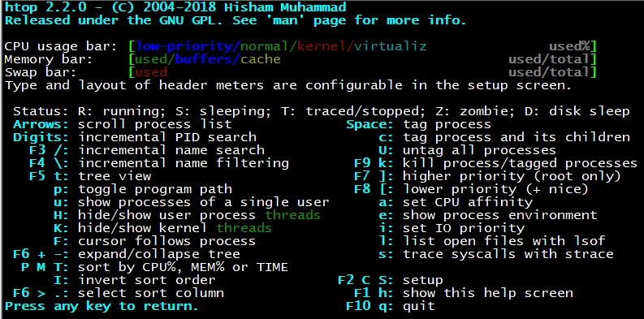Click 'hide/show user process threads' line
The width and height of the screenshot is (644, 319).
[199, 215]
